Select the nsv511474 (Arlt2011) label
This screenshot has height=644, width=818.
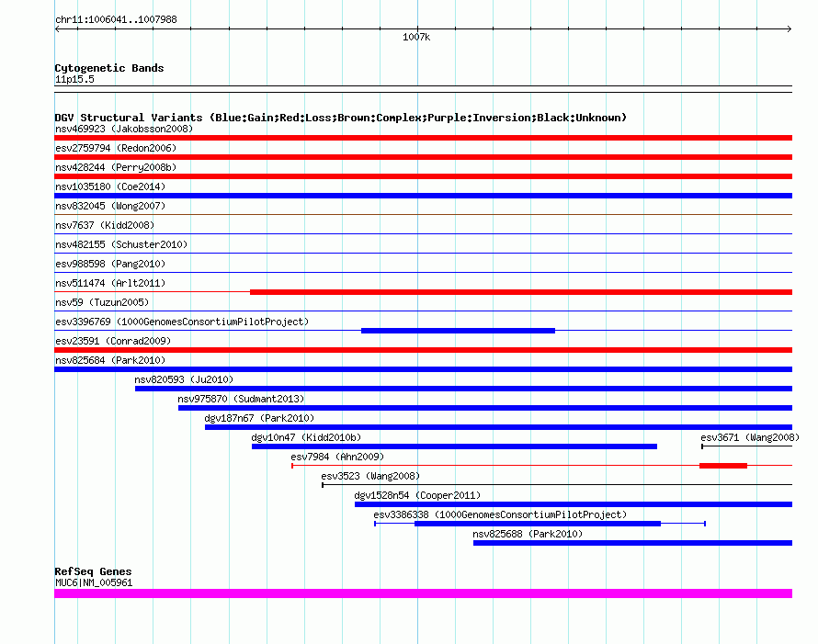110,283
